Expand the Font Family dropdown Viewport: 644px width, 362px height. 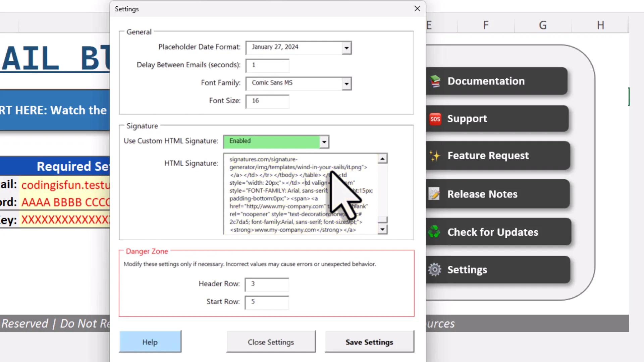346,83
